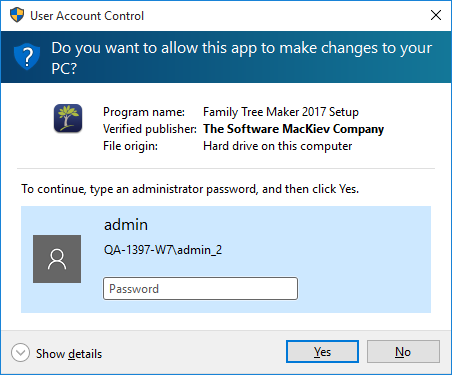Click the blue question mark shield icon
453x376 pixels.
pos(27,57)
